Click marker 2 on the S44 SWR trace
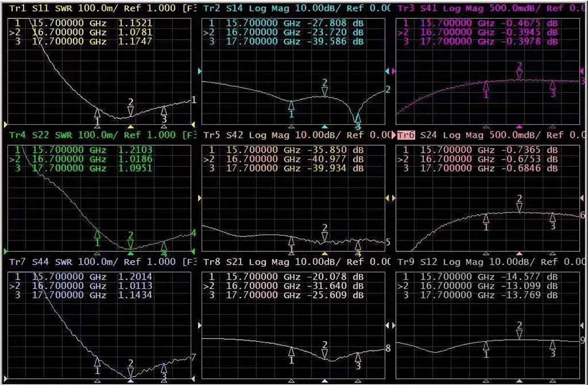This screenshot has height=385, width=588. tap(131, 371)
